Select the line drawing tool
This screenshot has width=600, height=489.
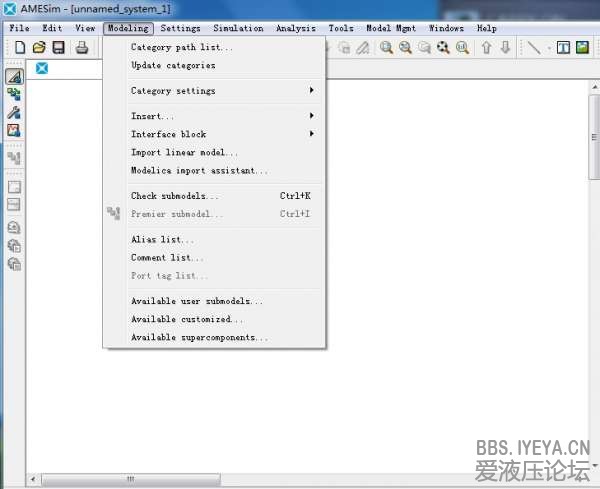tap(533, 47)
